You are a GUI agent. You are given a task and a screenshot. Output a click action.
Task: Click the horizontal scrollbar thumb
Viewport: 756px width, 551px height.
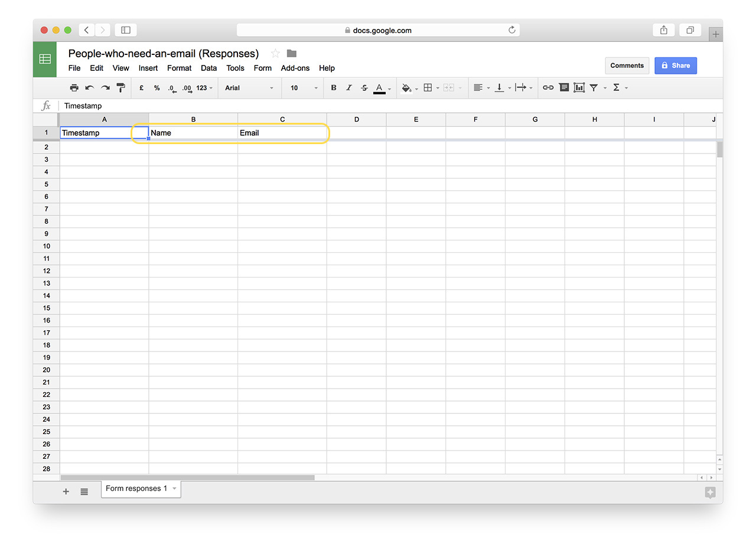click(x=187, y=478)
